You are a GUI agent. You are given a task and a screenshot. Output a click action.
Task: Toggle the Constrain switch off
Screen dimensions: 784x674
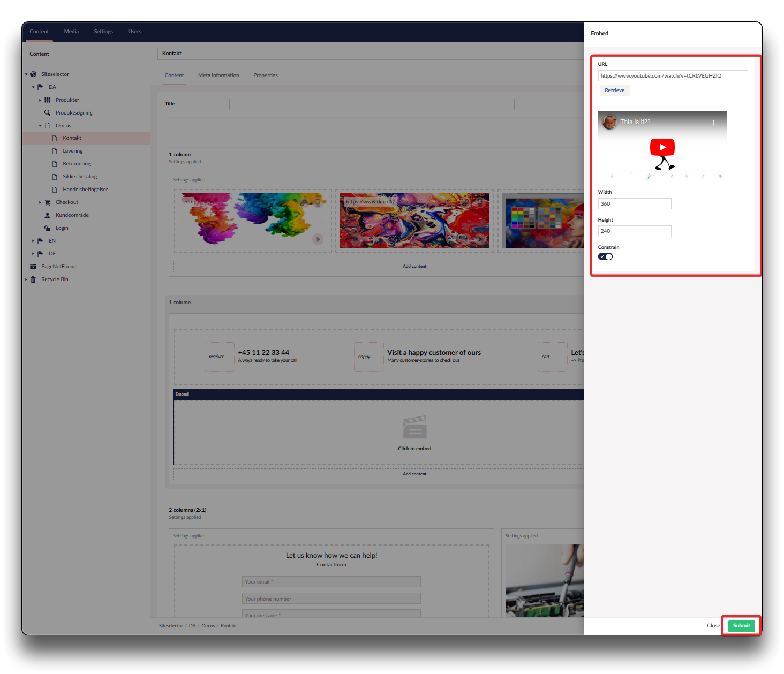click(605, 256)
